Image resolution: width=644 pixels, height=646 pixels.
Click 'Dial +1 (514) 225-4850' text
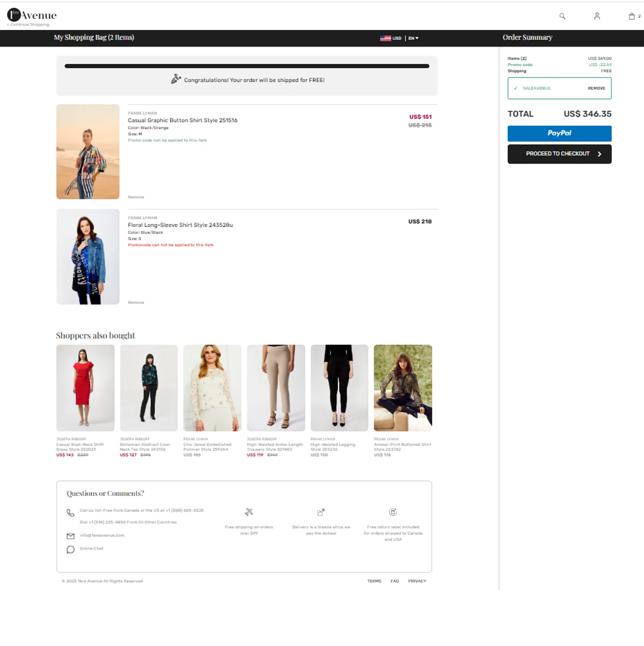pos(128,522)
